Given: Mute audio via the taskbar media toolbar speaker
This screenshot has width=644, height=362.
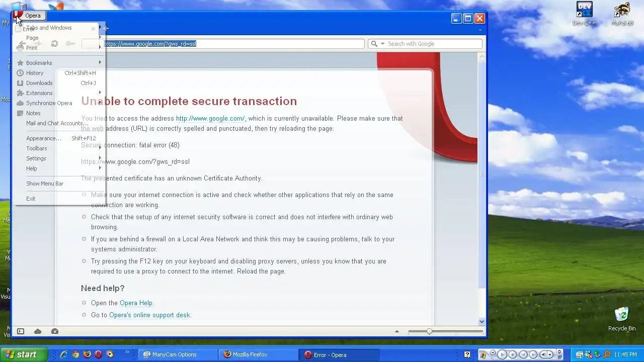Looking at the screenshot, I should pyautogui.click(x=545, y=354).
